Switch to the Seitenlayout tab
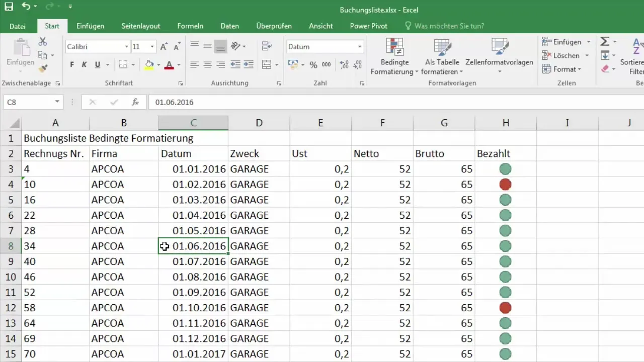This screenshot has width=644, height=362. click(141, 26)
